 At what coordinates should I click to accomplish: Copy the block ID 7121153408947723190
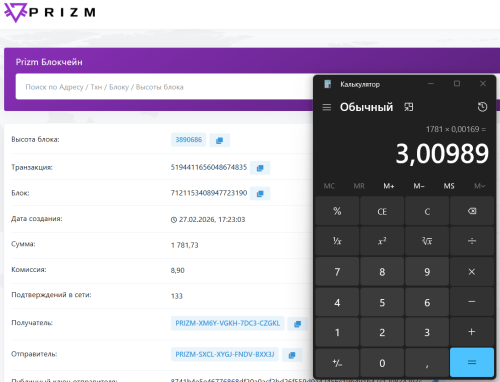(260, 194)
